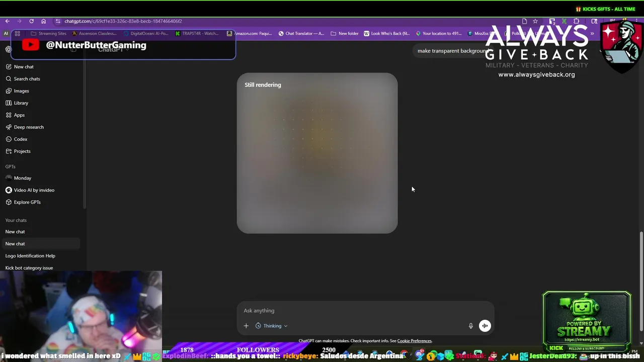Collapse the GPTs section header
This screenshot has width=644, height=362.
point(11,166)
